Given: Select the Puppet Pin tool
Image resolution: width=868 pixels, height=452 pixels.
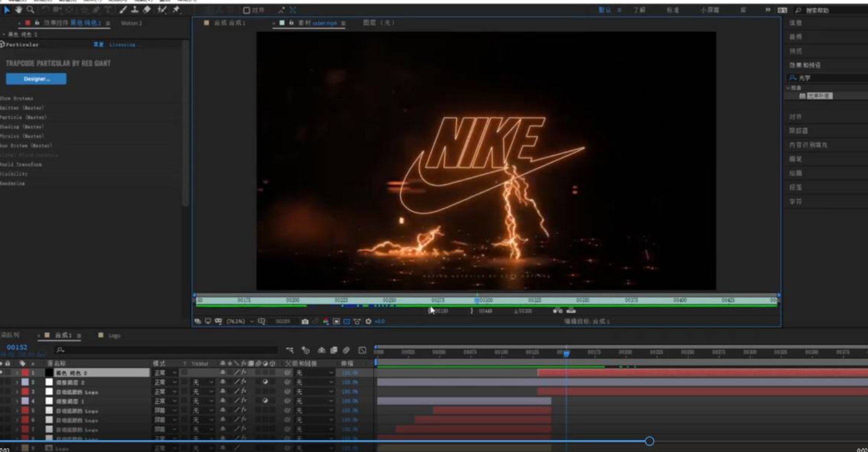Looking at the screenshot, I should [176, 9].
